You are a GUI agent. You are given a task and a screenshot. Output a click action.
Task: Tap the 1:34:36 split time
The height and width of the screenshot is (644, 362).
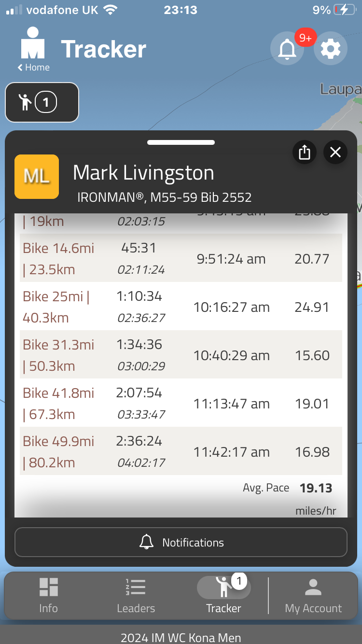139,345
